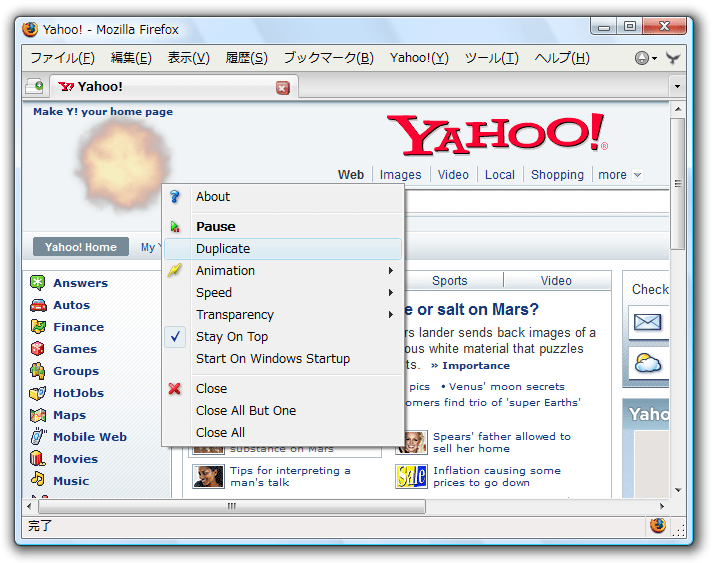Viewport: 712px width, 563px height.
Task: Open the Images search link
Action: pos(400,175)
